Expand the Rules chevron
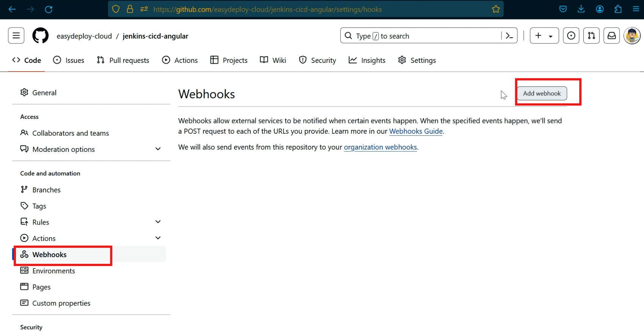 click(x=158, y=222)
